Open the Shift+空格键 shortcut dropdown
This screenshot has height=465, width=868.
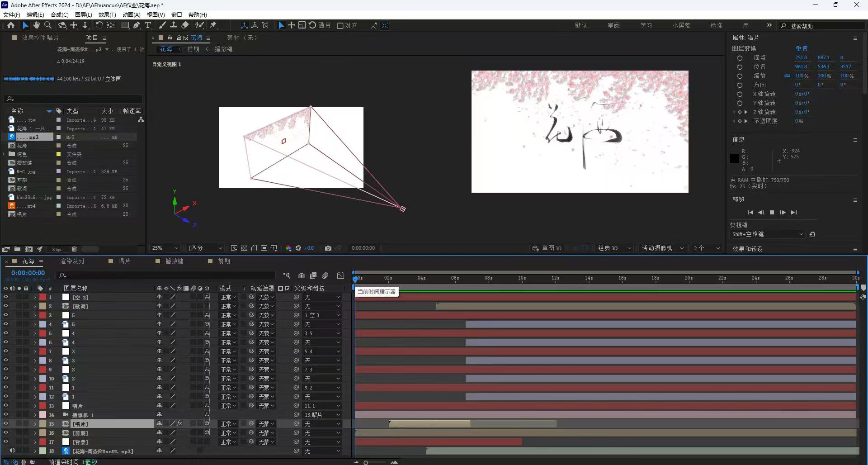click(x=768, y=234)
